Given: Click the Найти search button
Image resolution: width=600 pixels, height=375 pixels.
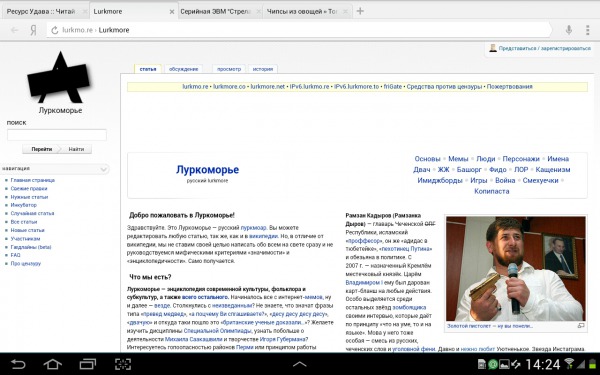Looking at the screenshot, I should (76, 149).
